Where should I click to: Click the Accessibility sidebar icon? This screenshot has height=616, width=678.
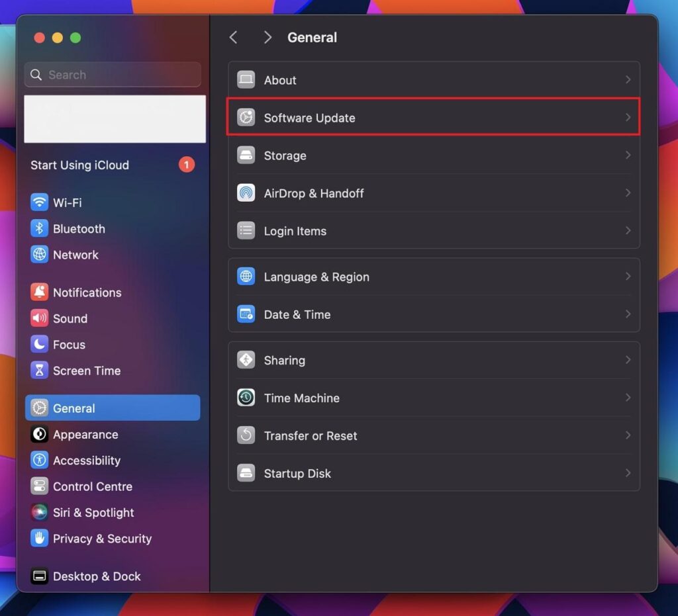point(39,460)
